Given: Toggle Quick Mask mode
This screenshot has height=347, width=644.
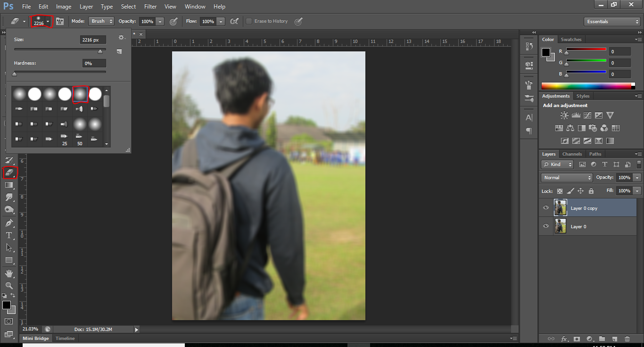Looking at the screenshot, I should 9,321.
